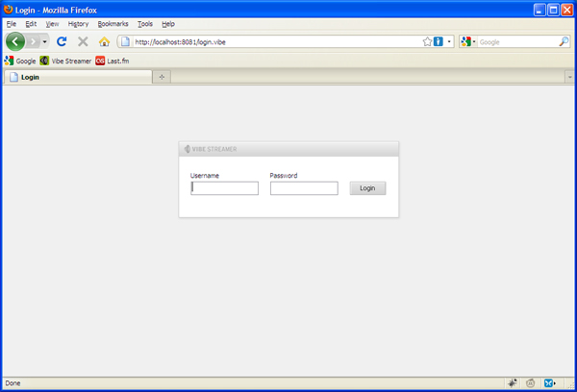Screen dimensions: 577x392
Task: Open the Edit menu
Action: click(31, 24)
